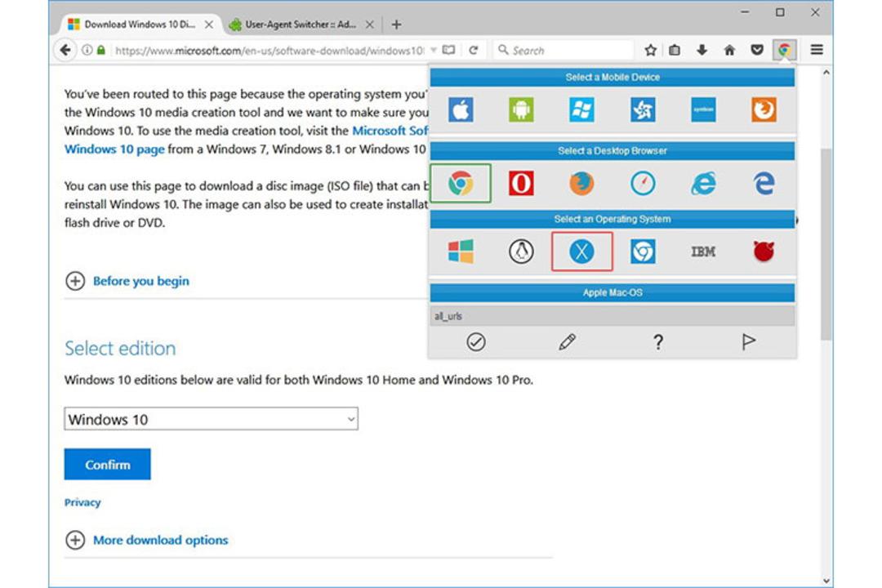Pick the Firefox OS mobile device icon
Screen dimensions: 882x588
click(x=764, y=109)
